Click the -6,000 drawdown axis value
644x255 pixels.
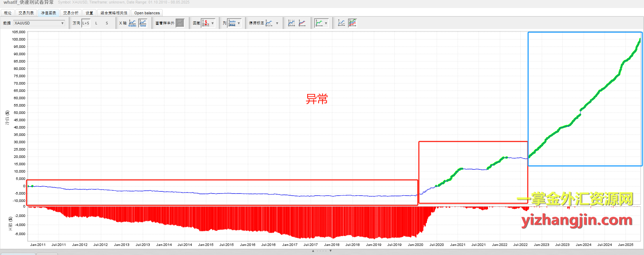point(20,234)
